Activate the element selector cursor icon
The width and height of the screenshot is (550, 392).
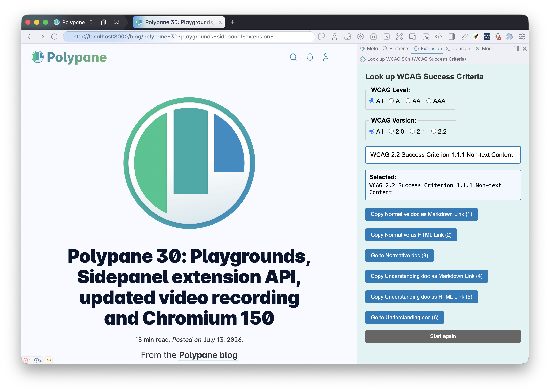[x=426, y=36]
